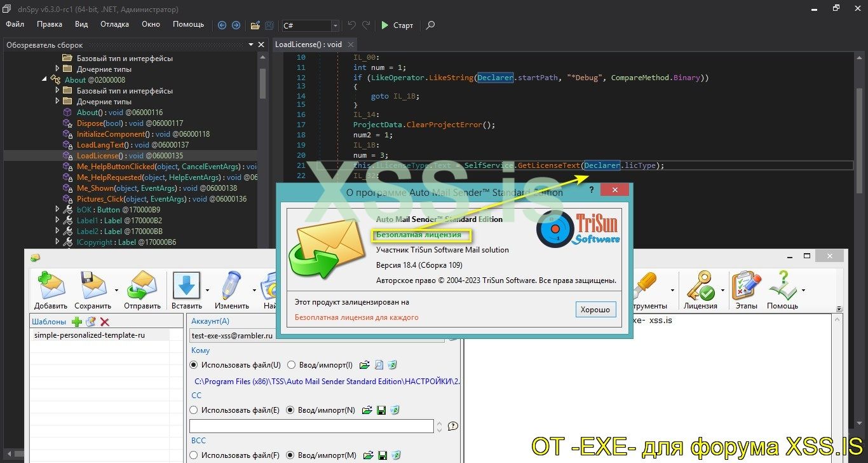
Task: Click the Declarer reference before .licType in code
Action: point(602,165)
